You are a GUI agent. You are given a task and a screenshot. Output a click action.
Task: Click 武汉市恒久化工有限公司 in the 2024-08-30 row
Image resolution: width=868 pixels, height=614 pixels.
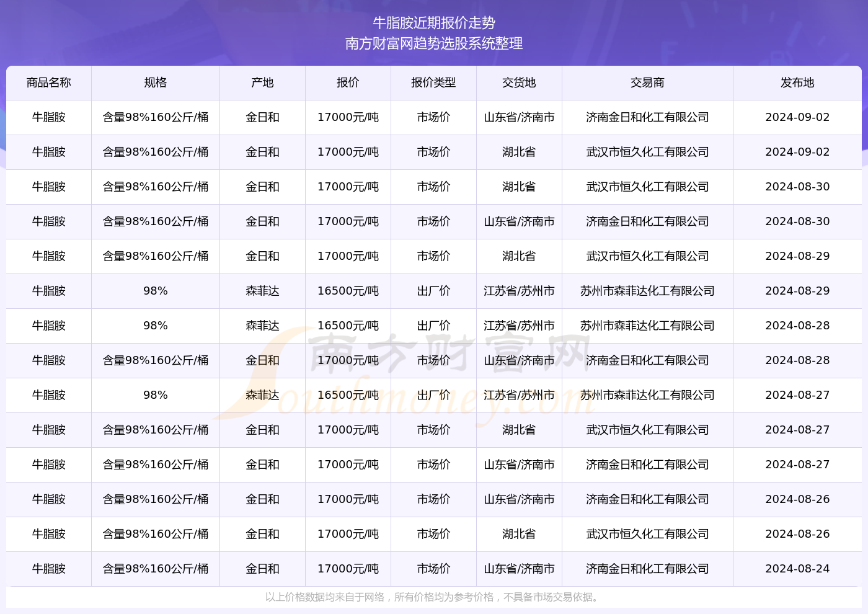tap(648, 187)
